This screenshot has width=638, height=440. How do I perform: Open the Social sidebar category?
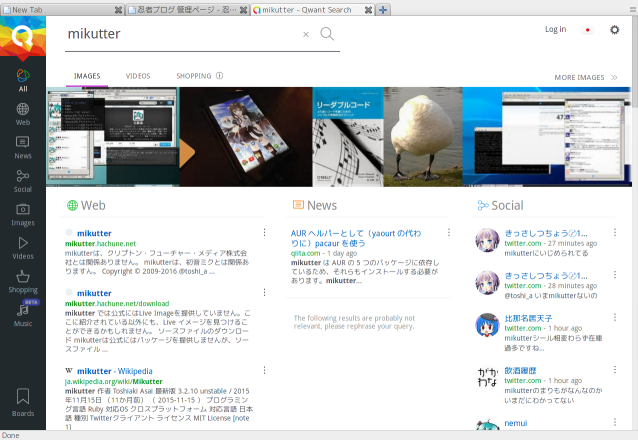coord(23,181)
